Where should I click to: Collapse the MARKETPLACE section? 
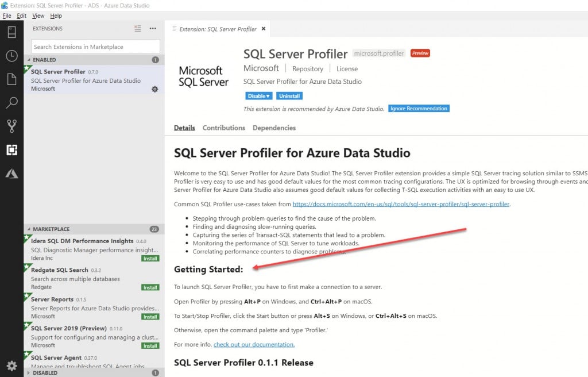(x=94, y=229)
